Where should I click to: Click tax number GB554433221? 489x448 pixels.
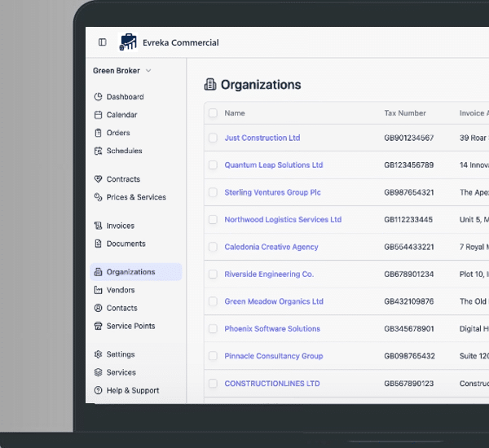tap(409, 247)
